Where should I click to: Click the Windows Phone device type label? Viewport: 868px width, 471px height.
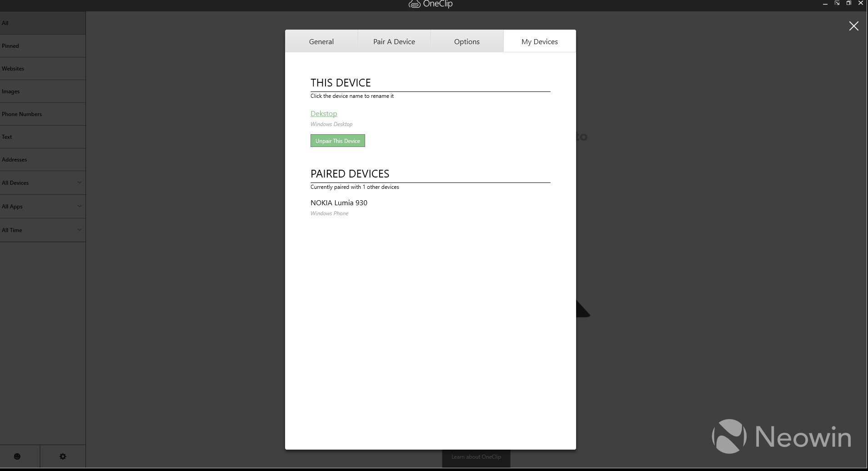coord(329,213)
